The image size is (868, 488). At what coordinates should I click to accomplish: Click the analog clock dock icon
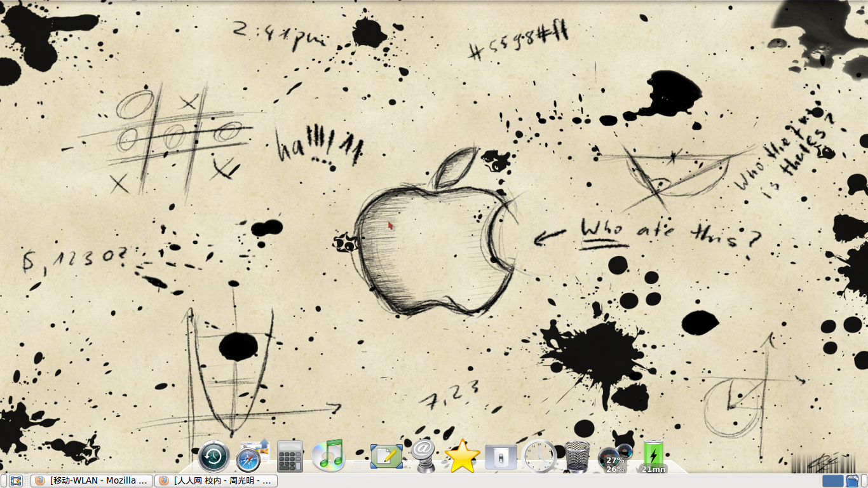tap(539, 456)
